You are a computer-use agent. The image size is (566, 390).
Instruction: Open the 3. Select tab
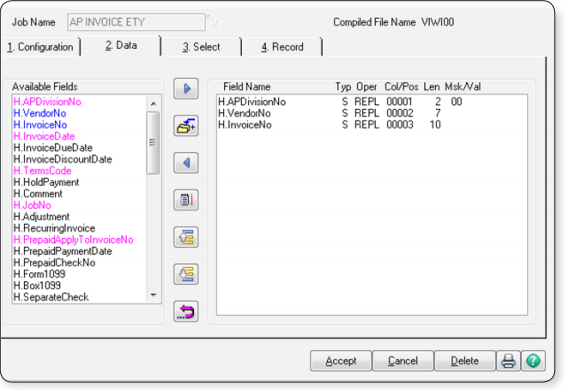click(x=201, y=47)
